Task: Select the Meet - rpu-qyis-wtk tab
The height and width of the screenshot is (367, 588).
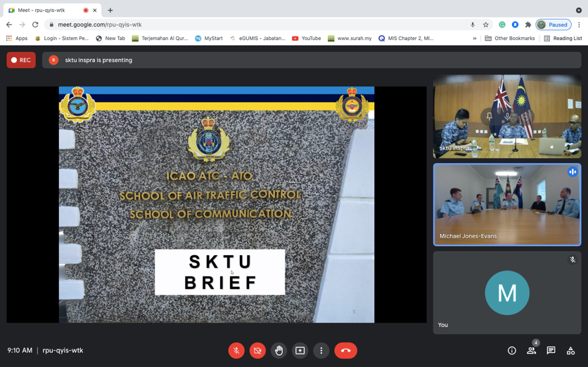Action: coord(53,11)
